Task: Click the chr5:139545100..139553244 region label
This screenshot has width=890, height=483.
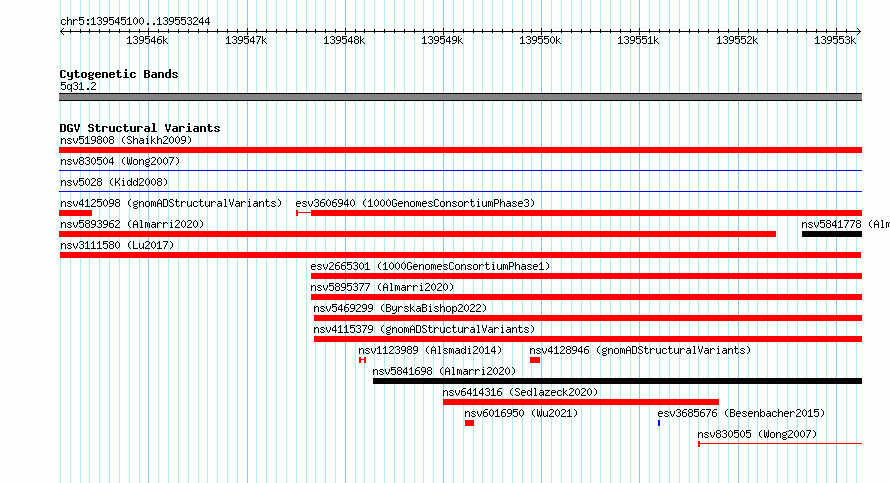Action: [135, 21]
